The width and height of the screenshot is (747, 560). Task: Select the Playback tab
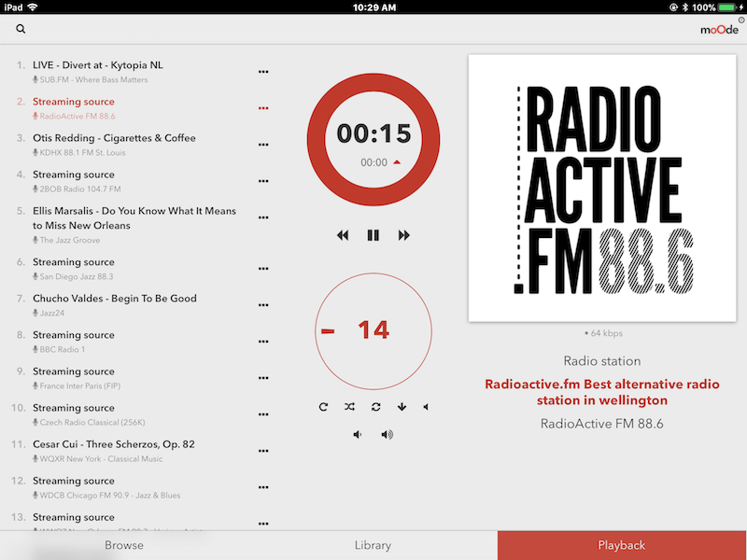click(622, 545)
